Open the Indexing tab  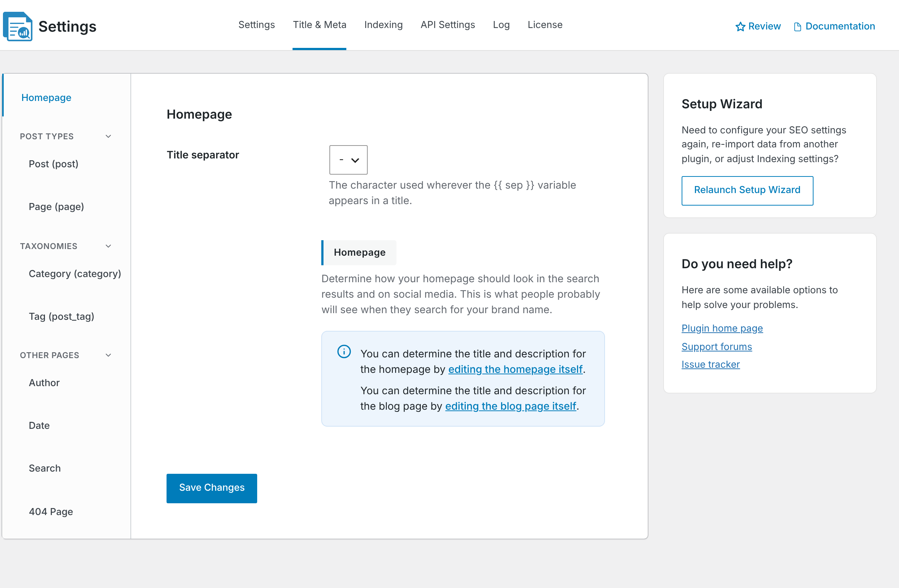(x=384, y=25)
